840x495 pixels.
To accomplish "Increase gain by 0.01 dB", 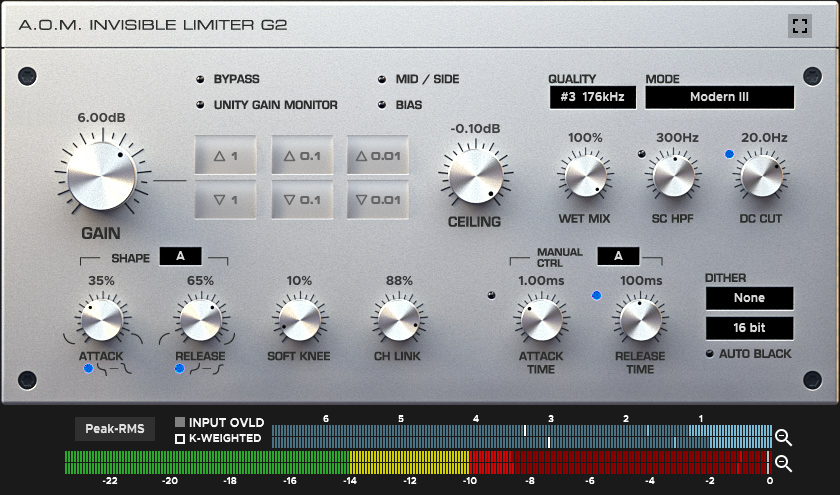I will (378, 155).
